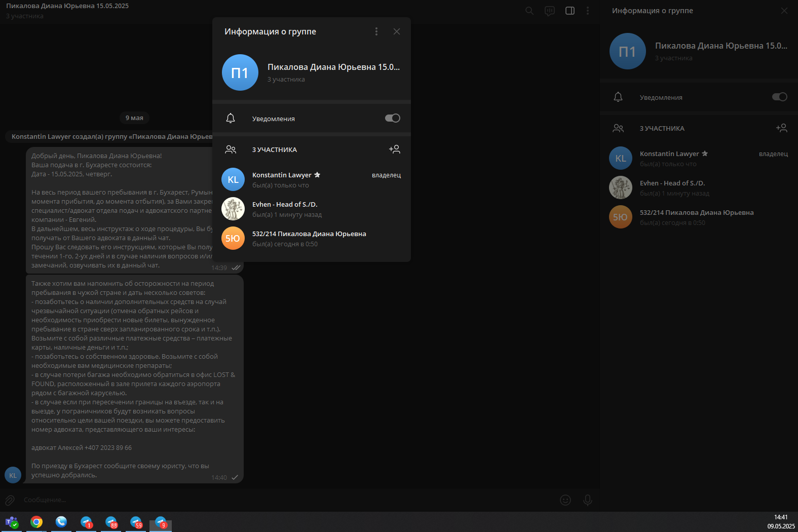Screen dimensions: 798x532
Task: Open 532/214 Пикалова Диана Юрьевна in the sidebar
Action: pos(699,217)
